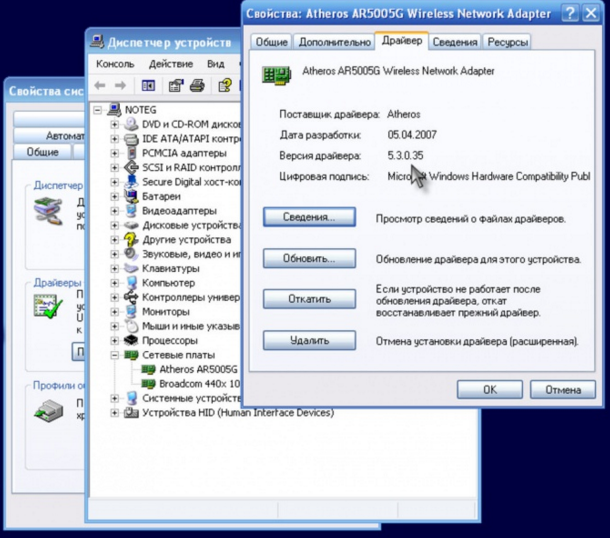
Task: Click OK in adapter properties dialog
Action: (x=489, y=389)
